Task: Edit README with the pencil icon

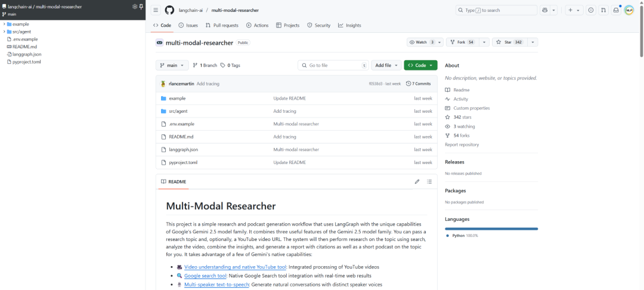Action: coord(417,181)
